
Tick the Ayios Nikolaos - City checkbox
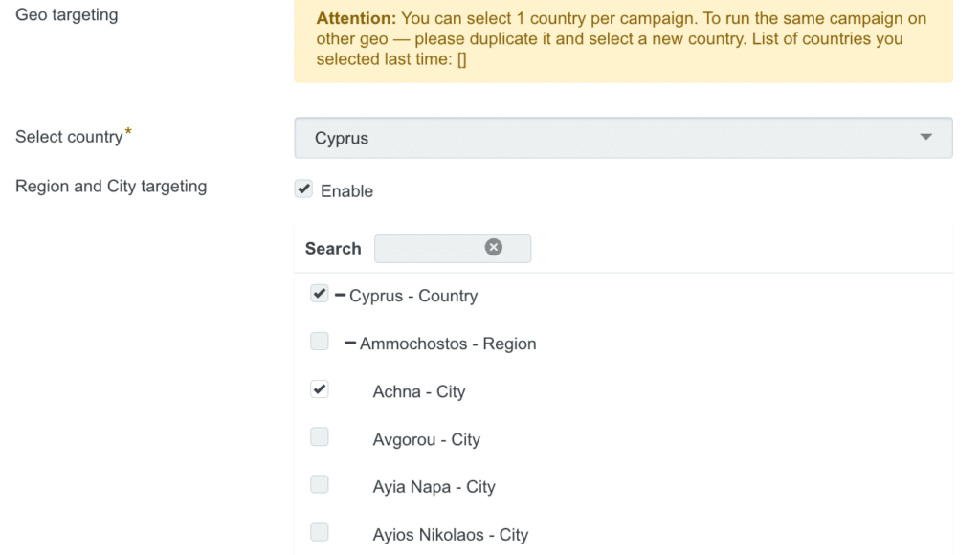(x=320, y=532)
